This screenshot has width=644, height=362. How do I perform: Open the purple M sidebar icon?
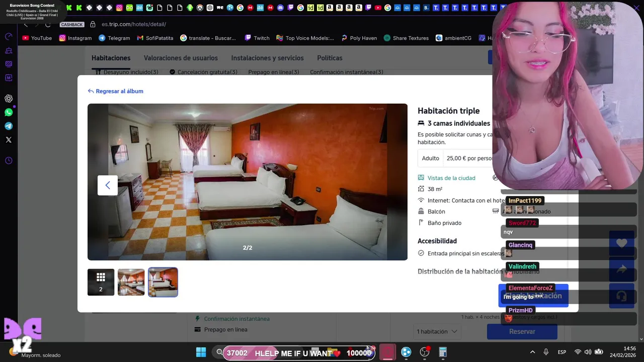(9, 78)
